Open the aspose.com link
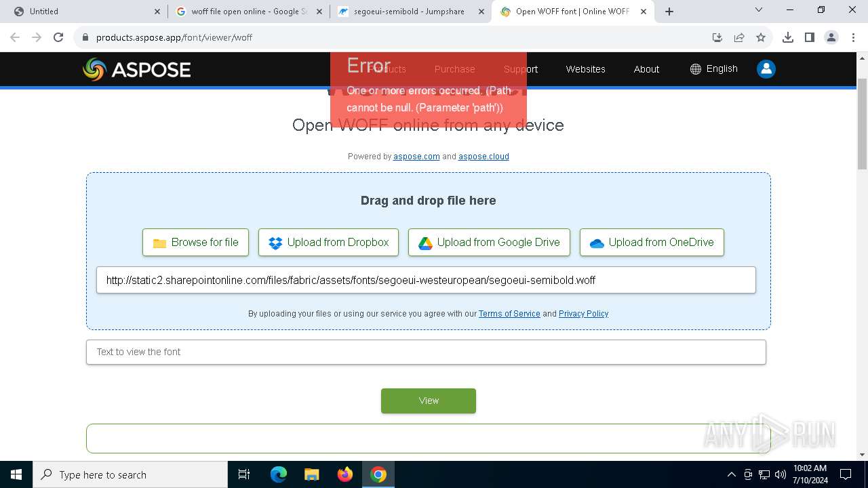The height and width of the screenshot is (488, 868). 416,157
